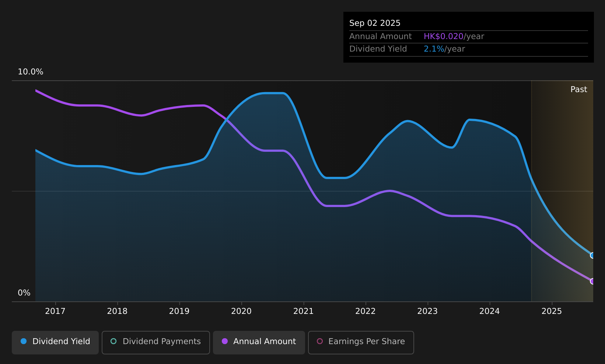Viewport: 605px width, 364px height.
Task: Click the 2019 x-axis label
Action: click(x=179, y=311)
